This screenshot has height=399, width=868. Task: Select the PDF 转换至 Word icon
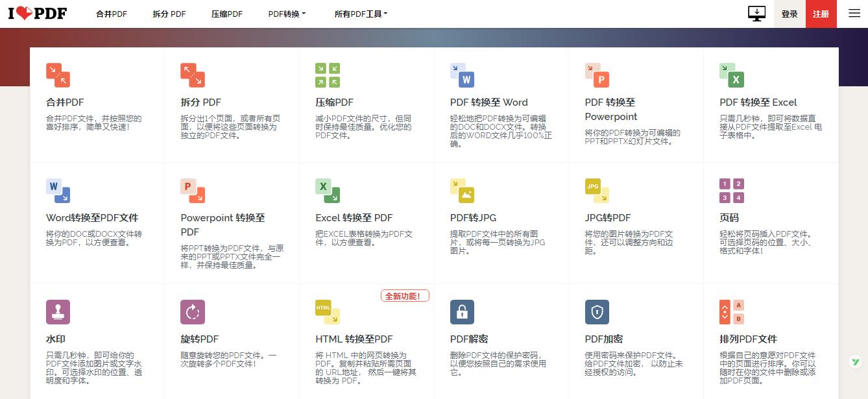[x=463, y=74]
